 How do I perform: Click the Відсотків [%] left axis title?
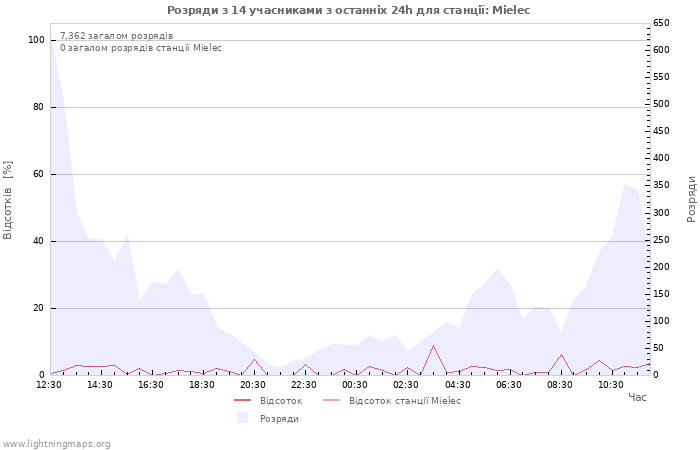8,199
